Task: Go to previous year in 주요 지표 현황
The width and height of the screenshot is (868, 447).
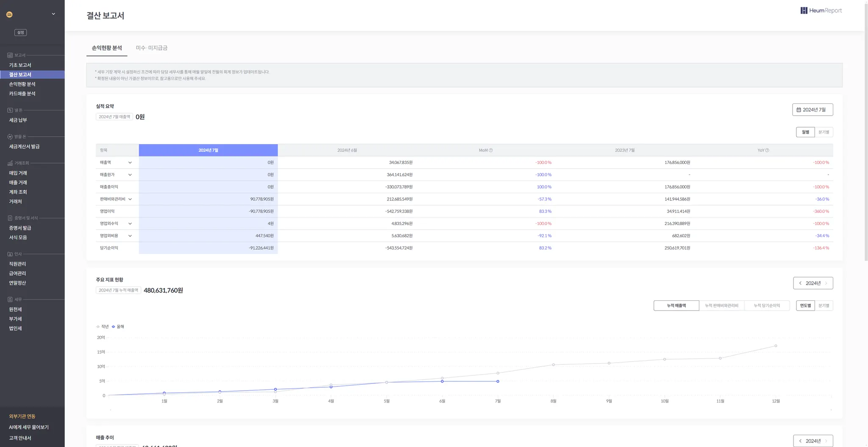Action: (x=800, y=283)
